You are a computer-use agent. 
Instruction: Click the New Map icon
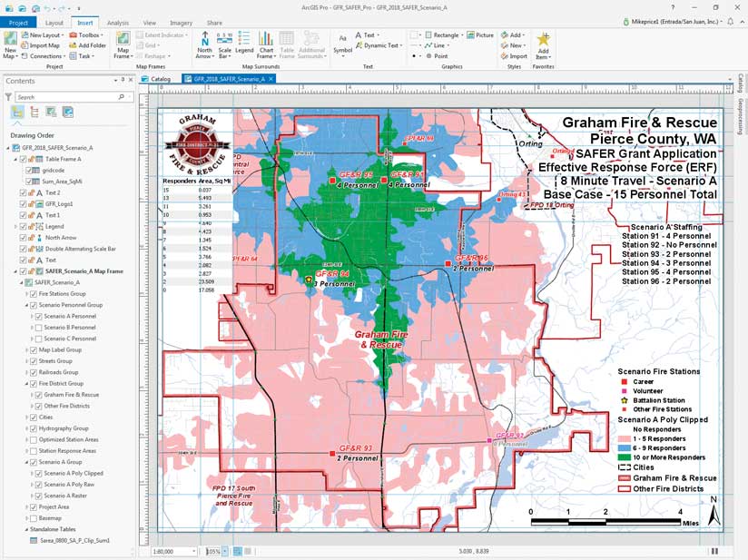(x=10, y=45)
